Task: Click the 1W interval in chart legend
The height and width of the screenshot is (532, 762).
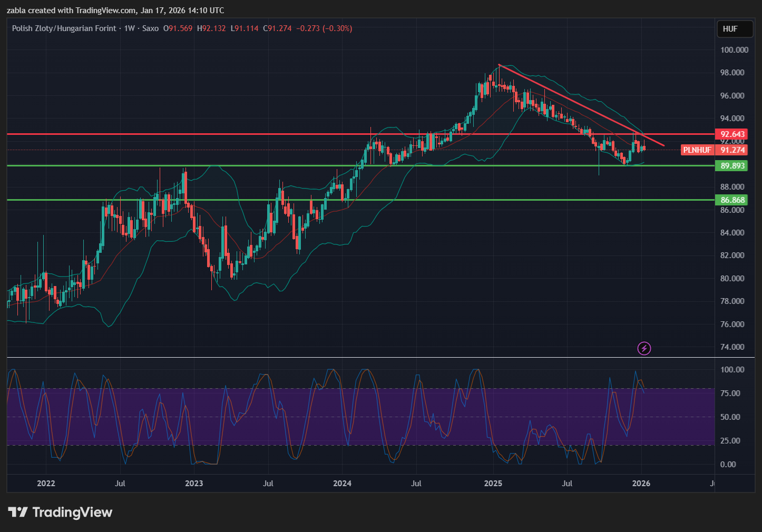Action: point(130,28)
